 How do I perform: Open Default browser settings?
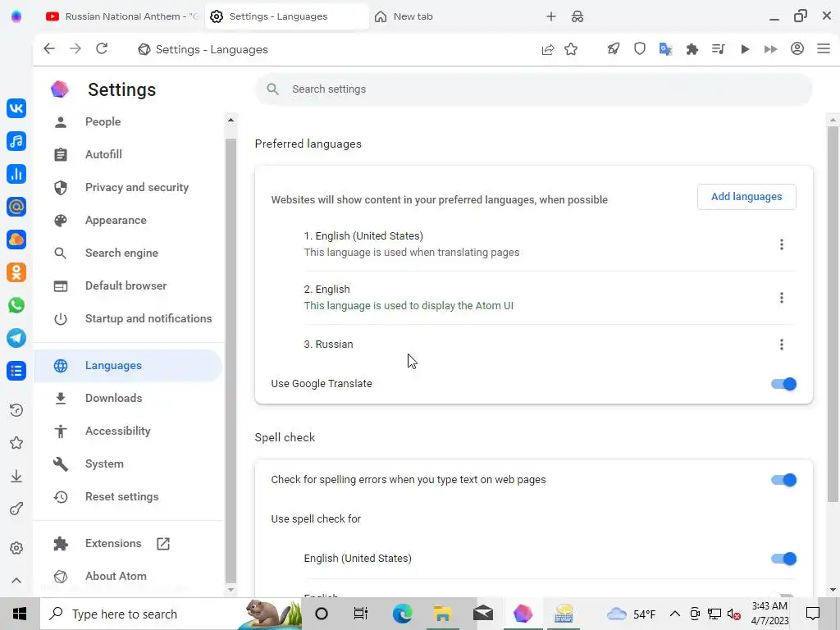(x=128, y=285)
